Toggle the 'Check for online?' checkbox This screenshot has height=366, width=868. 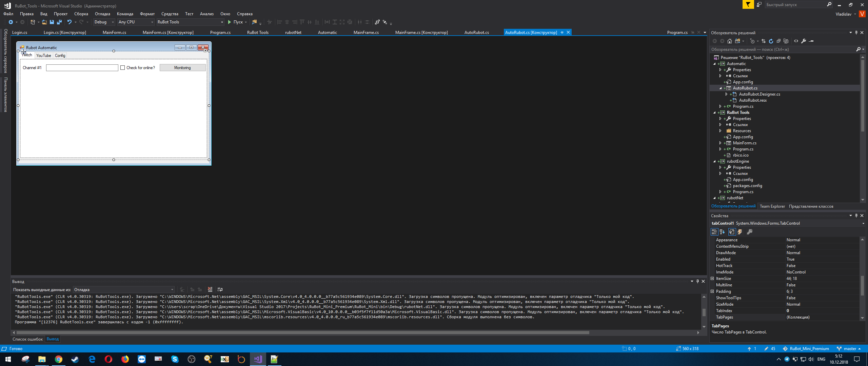[x=123, y=68]
